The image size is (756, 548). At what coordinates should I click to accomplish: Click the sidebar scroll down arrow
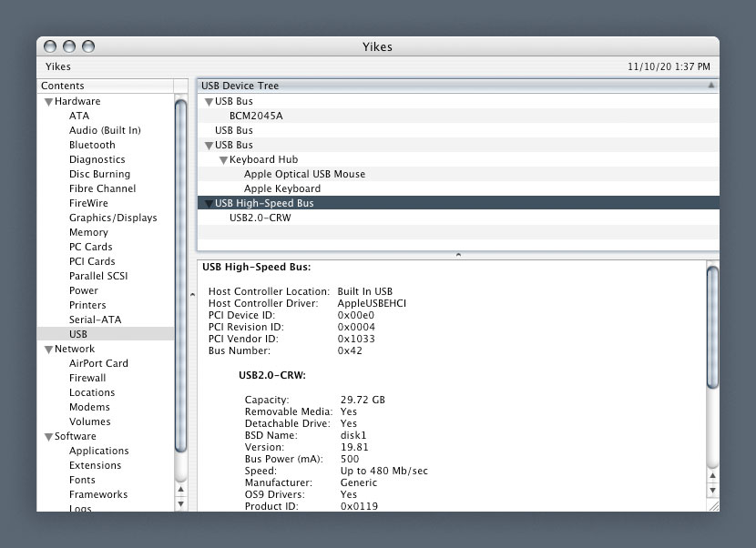point(181,503)
